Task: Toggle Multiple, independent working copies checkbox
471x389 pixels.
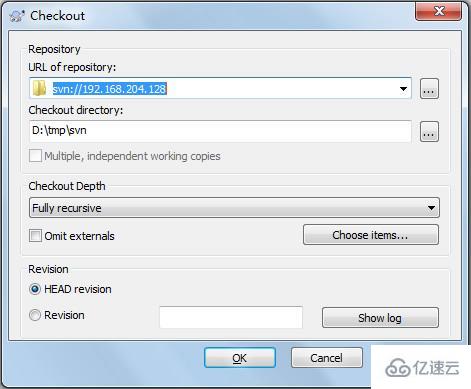Action: click(35, 156)
